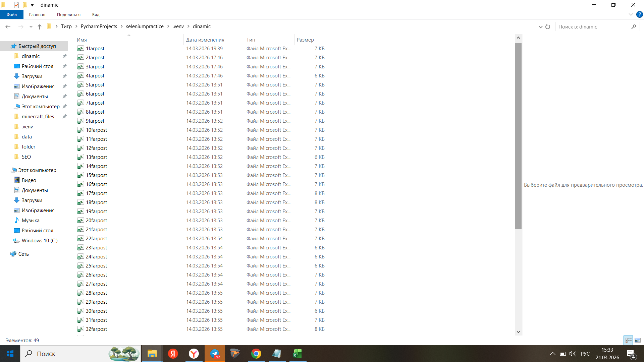Open Видео in the navigation pane

[x=29, y=180]
